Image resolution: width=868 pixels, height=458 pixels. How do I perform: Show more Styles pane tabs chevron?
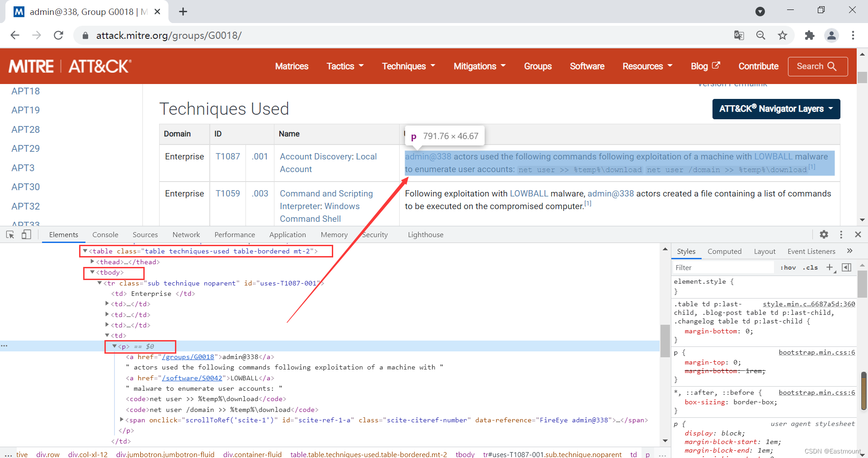[849, 251]
